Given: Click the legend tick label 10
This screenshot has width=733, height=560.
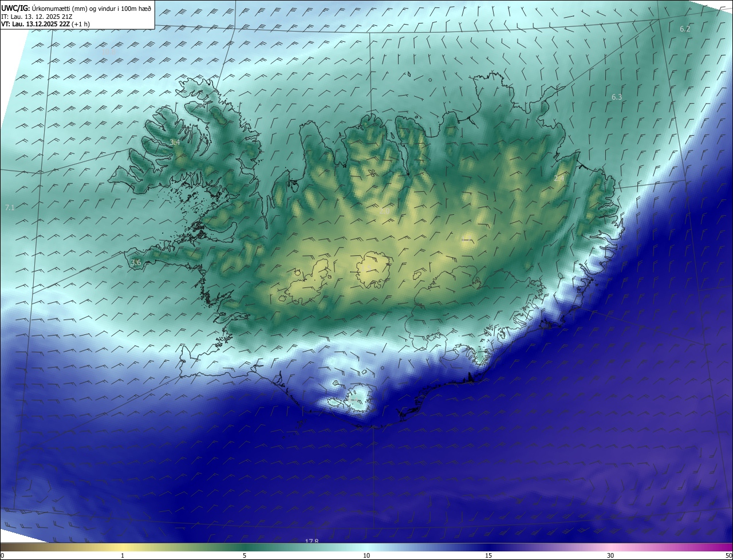Looking at the screenshot, I should [x=366, y=555].
